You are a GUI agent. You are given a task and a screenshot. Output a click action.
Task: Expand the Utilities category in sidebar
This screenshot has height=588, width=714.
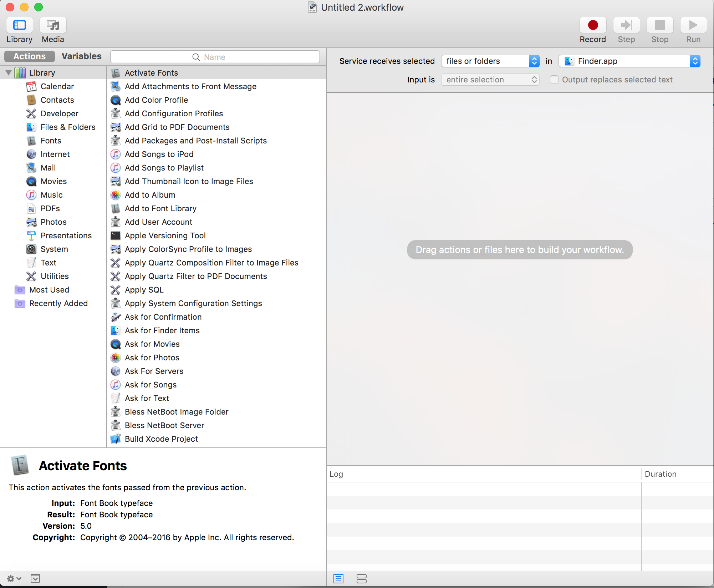(55, 276)
